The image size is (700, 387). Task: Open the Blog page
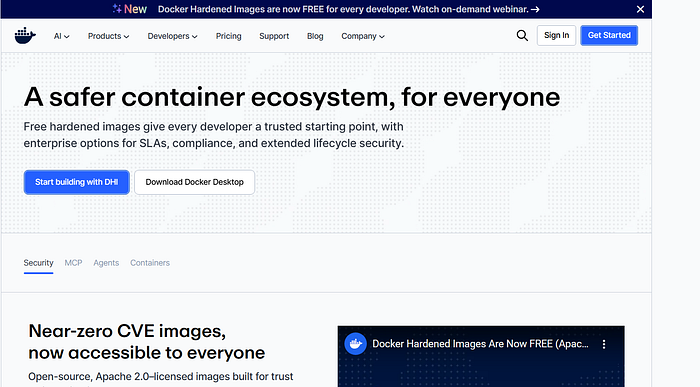point(315,36)
